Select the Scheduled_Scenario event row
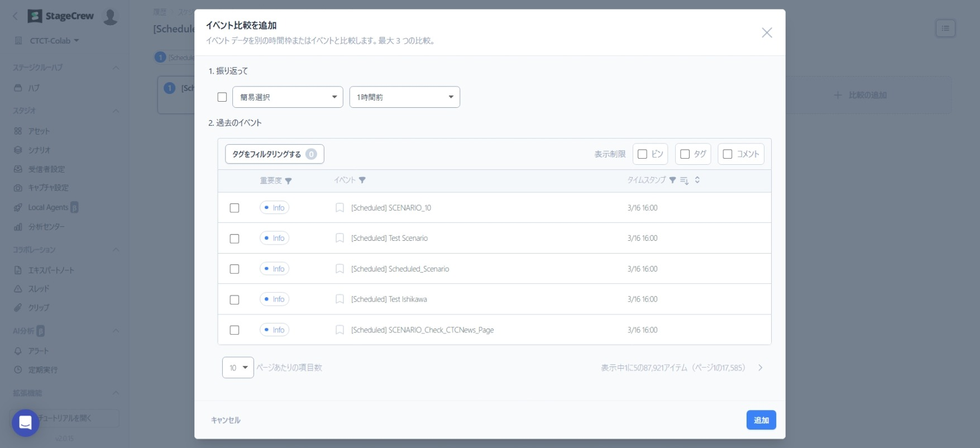Image resolution: width=980 pixels, height=448 pixels. coord(235,269)
